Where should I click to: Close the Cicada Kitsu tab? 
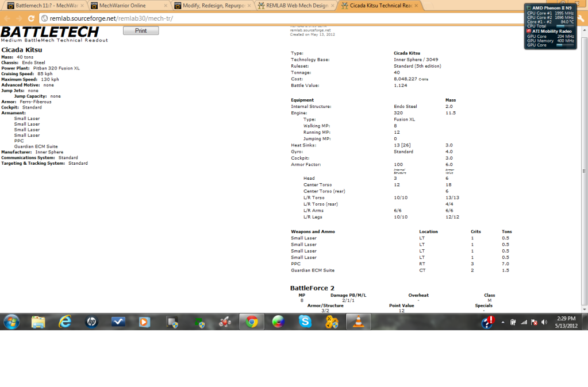tap(416, 6)
